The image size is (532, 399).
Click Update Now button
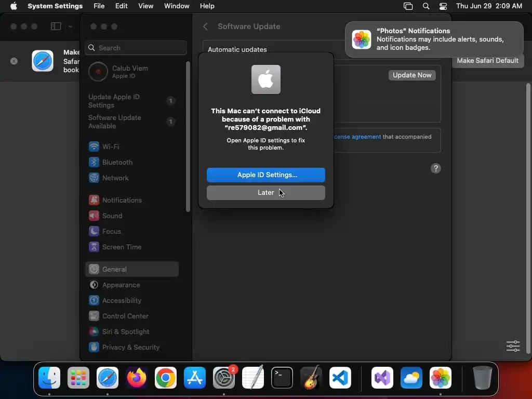(x=412, y=75)
